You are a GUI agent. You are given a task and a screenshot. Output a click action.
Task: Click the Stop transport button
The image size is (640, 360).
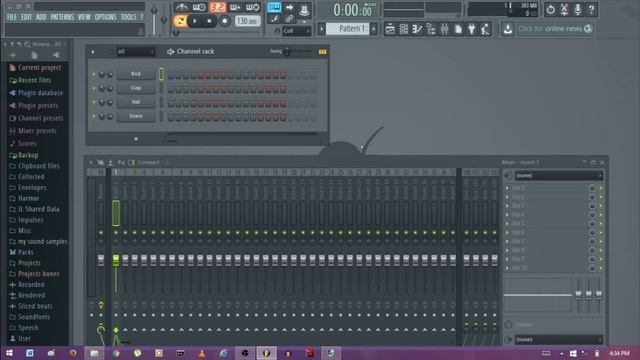209,21
